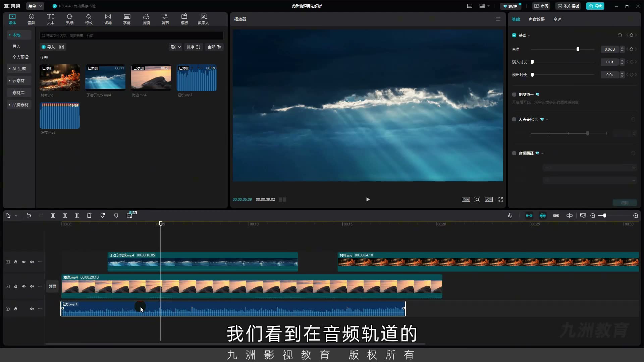This screenshot has width=644, height=362.
Task: Click the media search input field
Action: pos(131,36)
